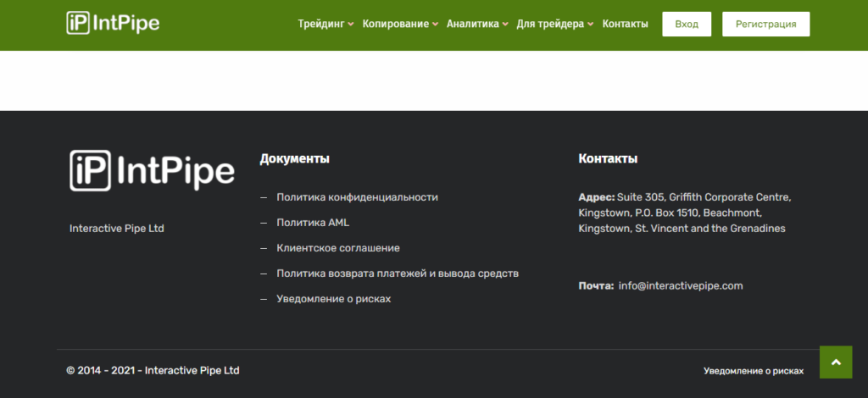Screen dimensions: 868x398
Task: Click the Suite 305 Griffith Corporate Centre address
Action: [x=685, y=213]
